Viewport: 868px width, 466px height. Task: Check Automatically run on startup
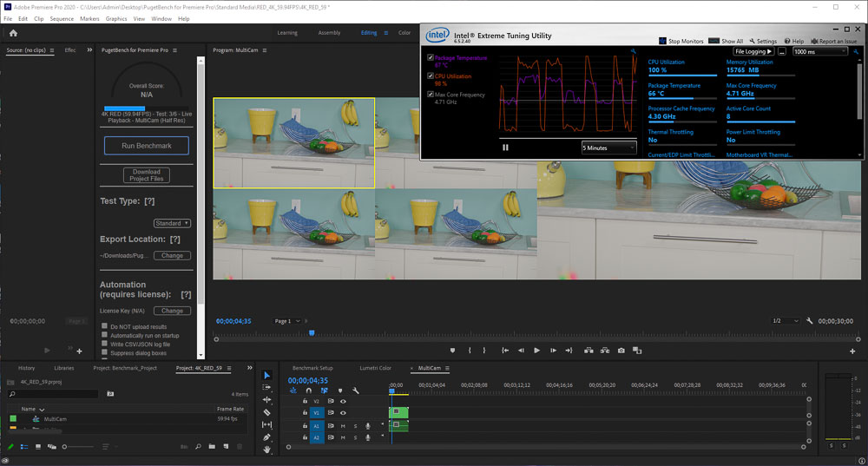tap(104, 335)
